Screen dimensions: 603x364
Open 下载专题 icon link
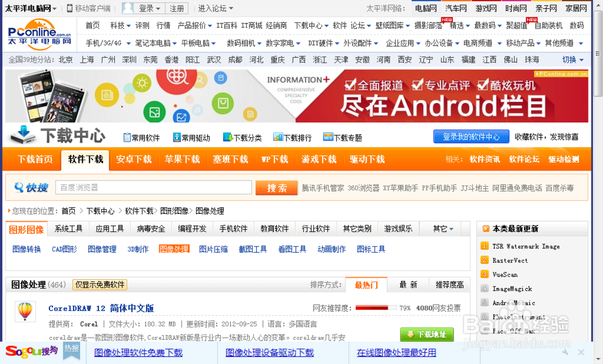pyautogui.click(x=343, y=137)
